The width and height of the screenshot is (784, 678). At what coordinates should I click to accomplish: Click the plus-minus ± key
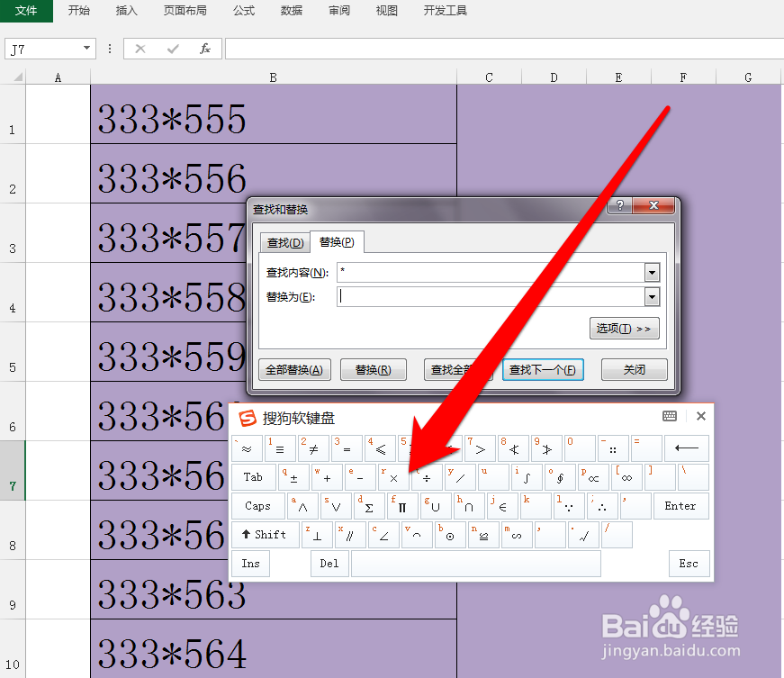[293, 476]
